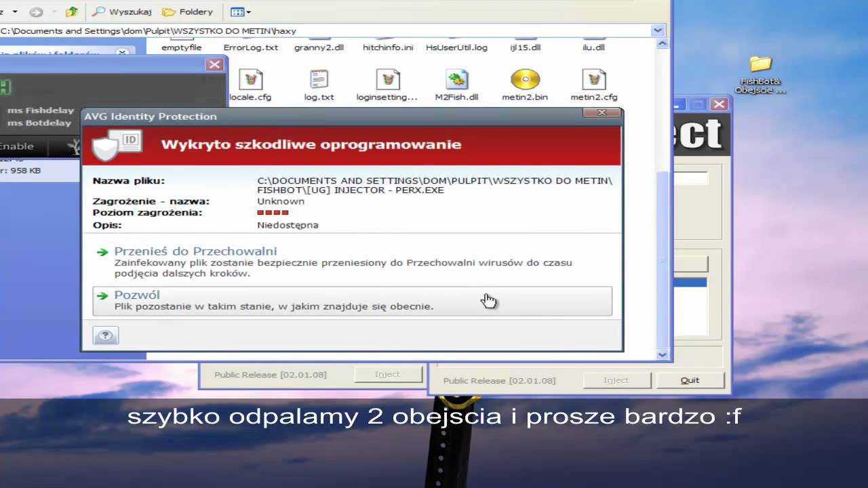Screen dimensions: 868x488
Task: Click the Inject button beside Quit
Action: coord(616,380)
